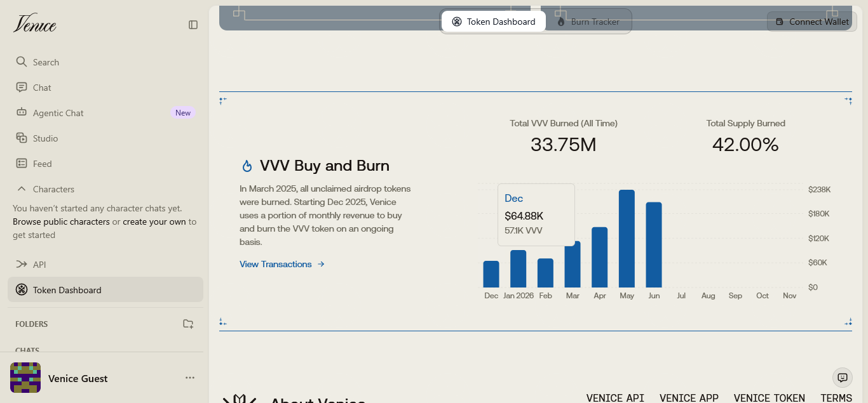Open the Feed section

[x=105, y=164]
